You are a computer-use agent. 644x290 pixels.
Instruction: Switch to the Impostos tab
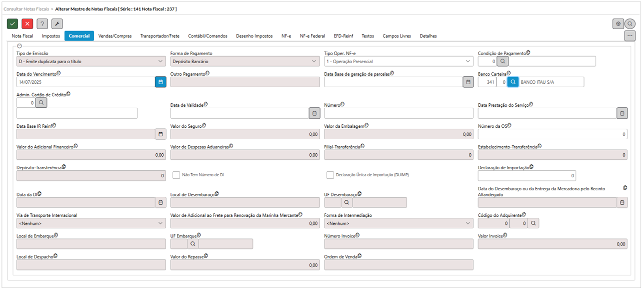(51, 36)
